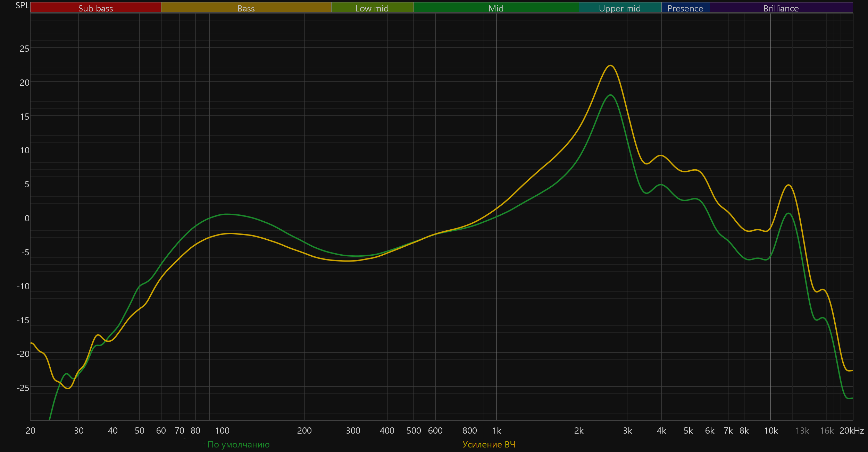Click the Upper mid band label

click(x=620, y=8)
